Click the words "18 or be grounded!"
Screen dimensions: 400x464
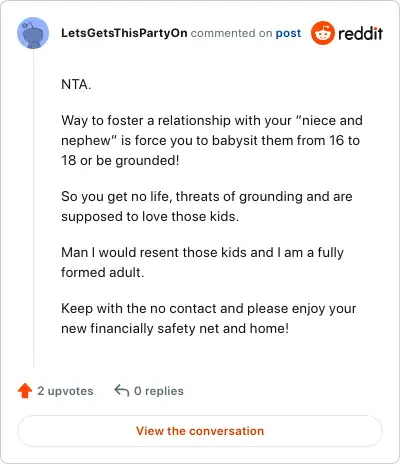pyautogui.click(x=120, y=160)
